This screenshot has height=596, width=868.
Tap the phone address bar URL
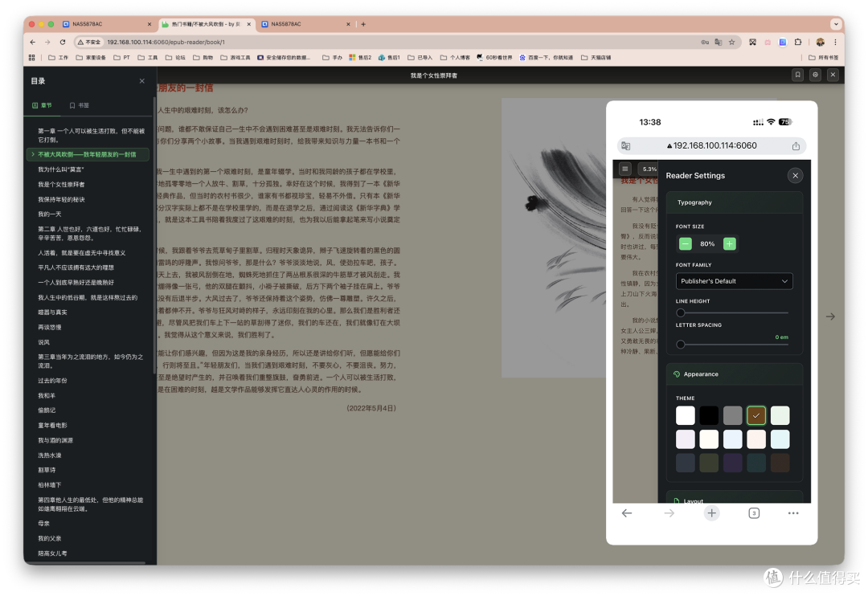712,146
